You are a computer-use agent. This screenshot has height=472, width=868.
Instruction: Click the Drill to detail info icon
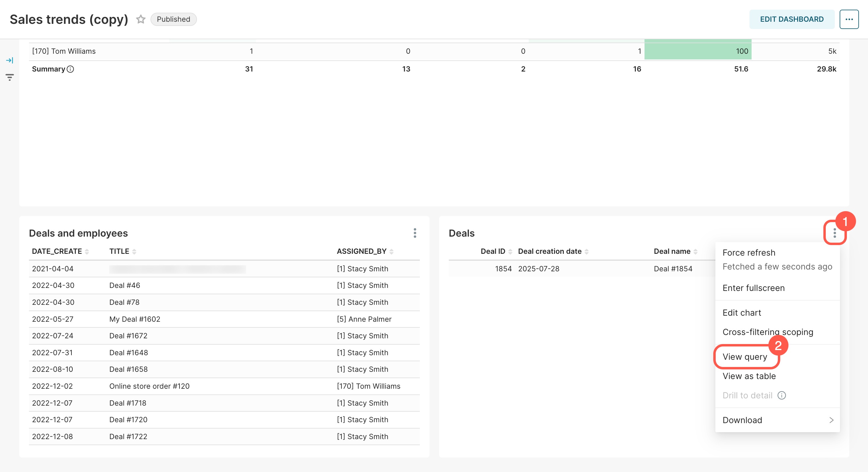point(781,395)
